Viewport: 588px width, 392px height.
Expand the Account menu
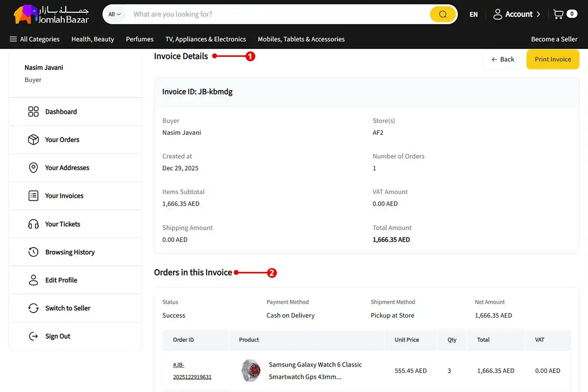point(516,14)
